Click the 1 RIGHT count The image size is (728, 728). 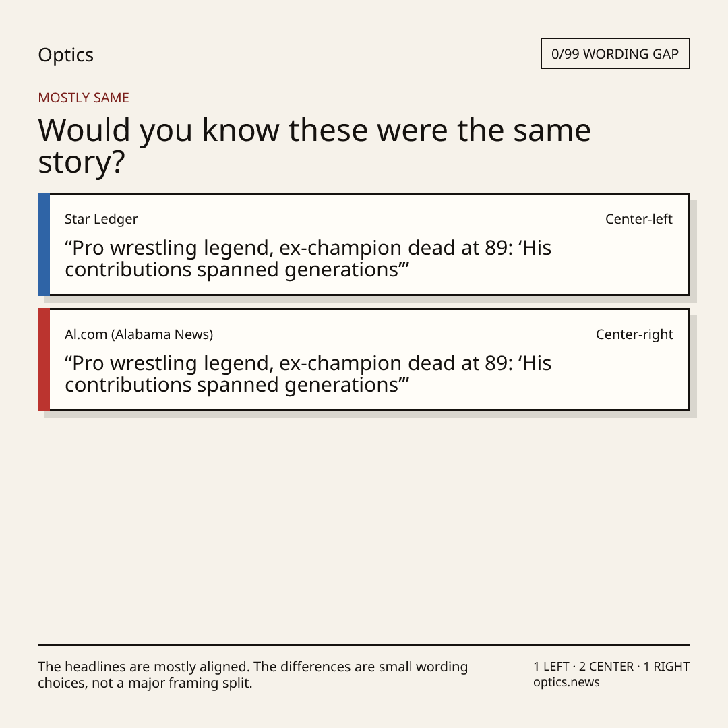(x=666, y=667)
